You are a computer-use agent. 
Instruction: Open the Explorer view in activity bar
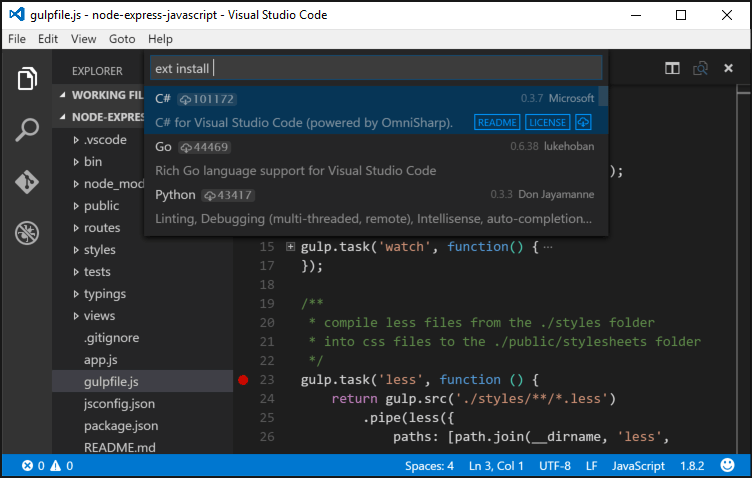pyautogui.click(x=26, y=78)
